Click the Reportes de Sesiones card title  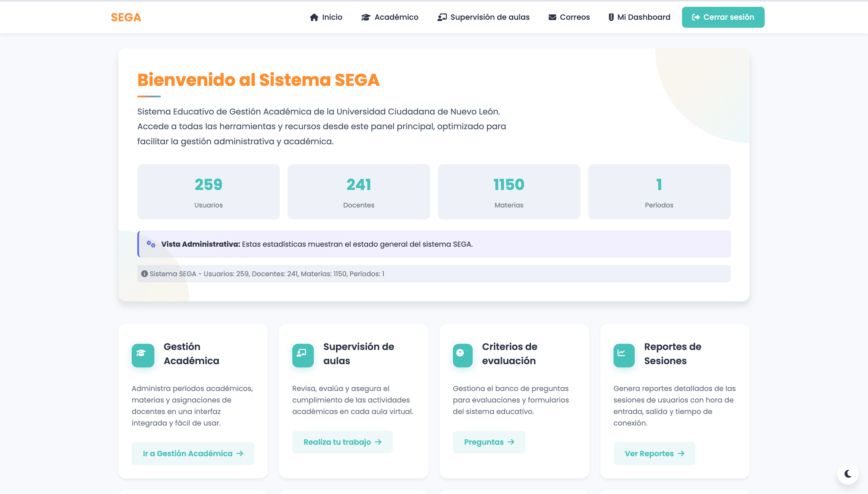tap(673, 354)
